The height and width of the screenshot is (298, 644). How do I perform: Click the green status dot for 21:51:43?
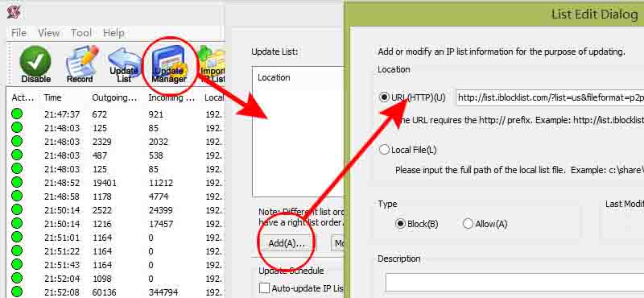click(16, 264)
